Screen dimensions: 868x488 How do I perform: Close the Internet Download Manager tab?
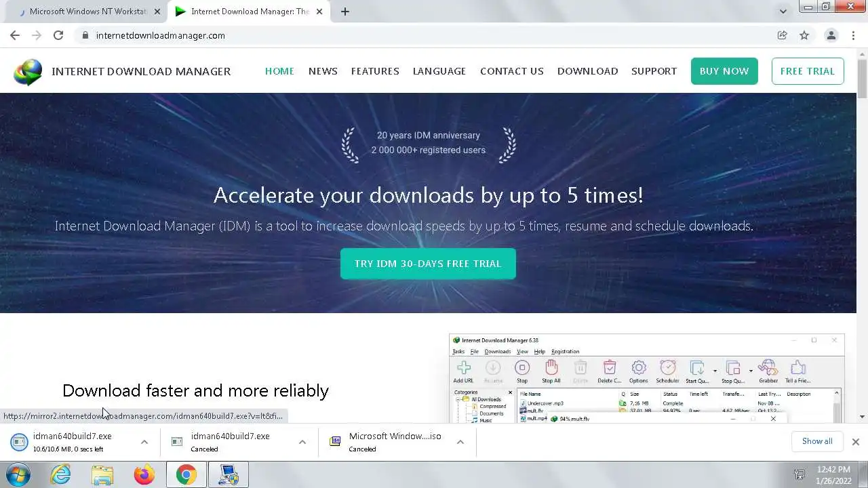(319, 12)
